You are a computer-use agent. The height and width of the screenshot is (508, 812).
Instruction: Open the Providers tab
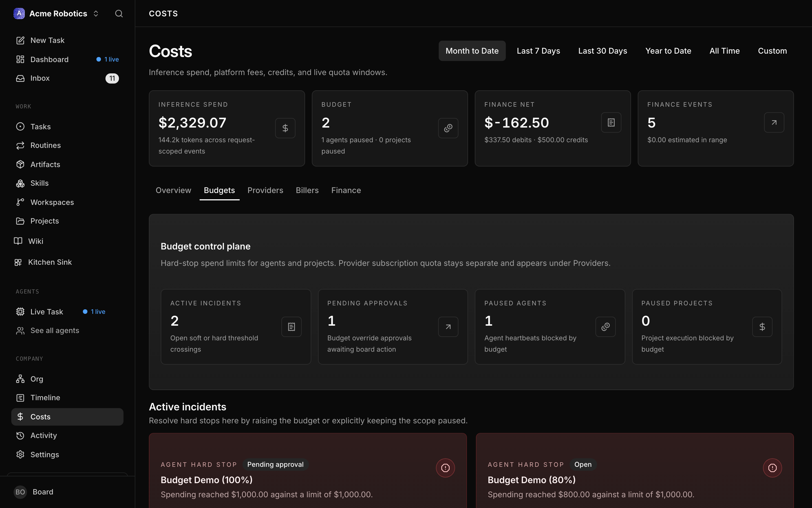pyautogui.click(x=265, y=190)
